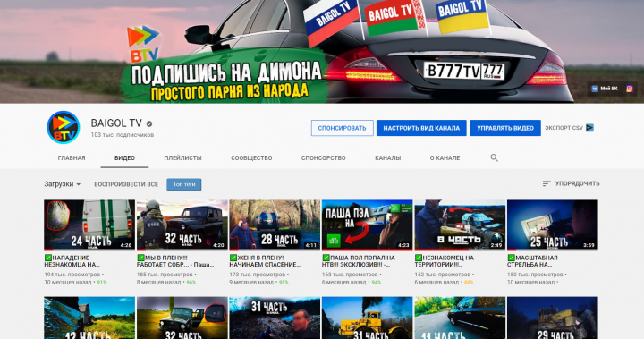Click the 'Экспорт CSV' text link
The width and height of the screenshot is (644, 339).
pos(563,128)
